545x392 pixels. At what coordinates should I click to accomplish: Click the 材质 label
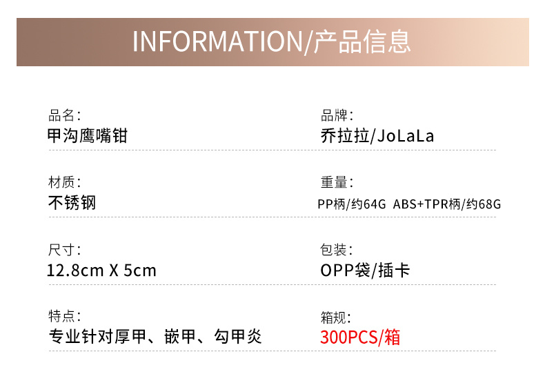63,182
